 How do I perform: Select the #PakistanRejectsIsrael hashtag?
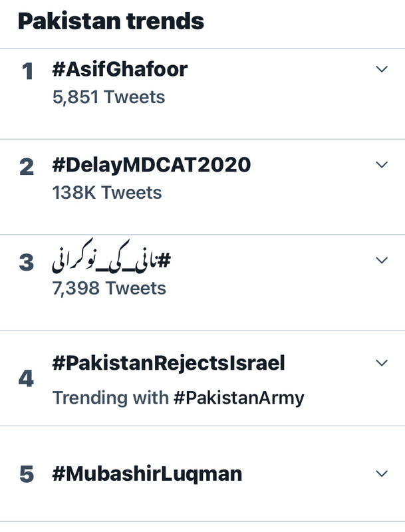pyautogui.click(x=168, y=362)
